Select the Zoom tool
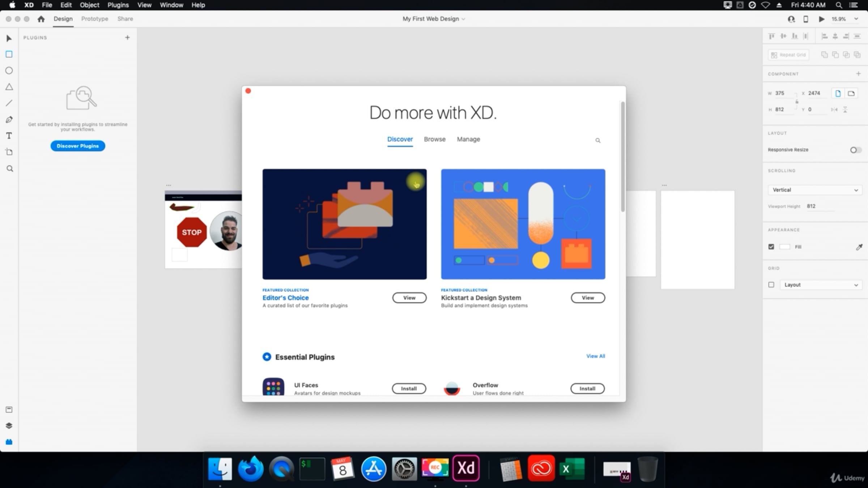Screen dimensions: 868x488 (x=10, y=168)
